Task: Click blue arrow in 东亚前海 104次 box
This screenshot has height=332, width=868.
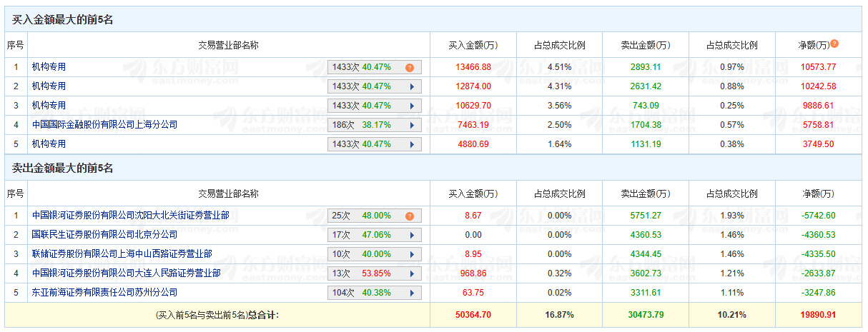Action: pos(412,293)
